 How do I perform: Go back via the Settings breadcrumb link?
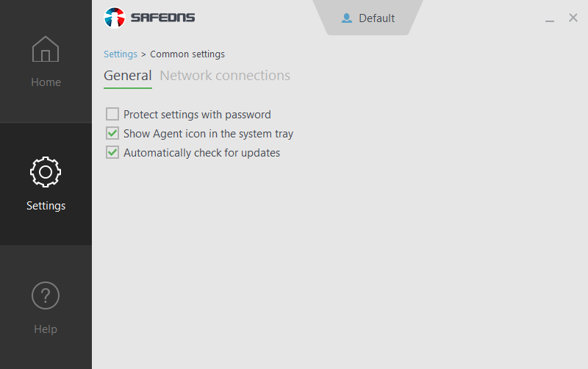tap(121, 54)
